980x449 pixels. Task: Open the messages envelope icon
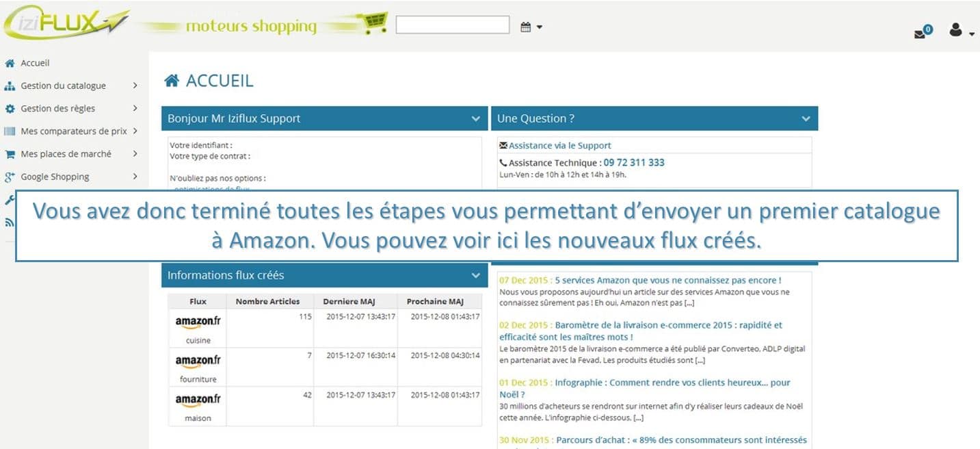coord(920,34)
